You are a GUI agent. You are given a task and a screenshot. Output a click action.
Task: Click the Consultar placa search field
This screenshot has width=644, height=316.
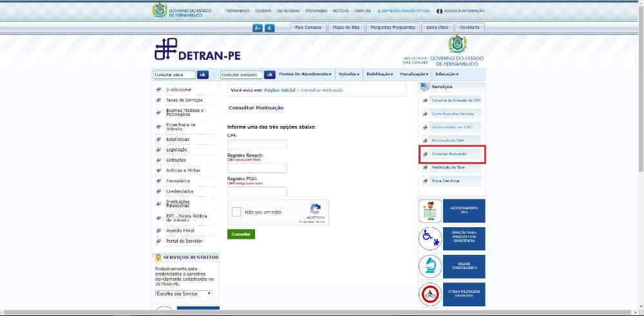tap(175, 75)
